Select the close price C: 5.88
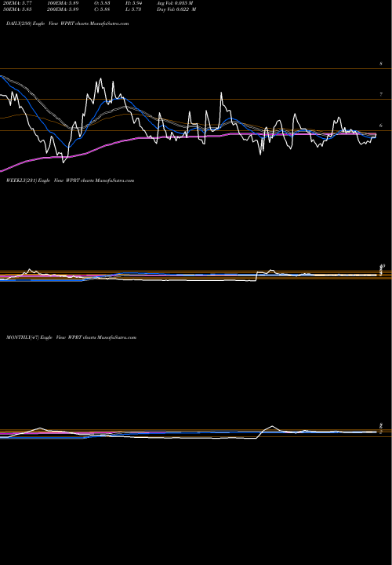This screenshot has width=392, height=565. [102, 9]
